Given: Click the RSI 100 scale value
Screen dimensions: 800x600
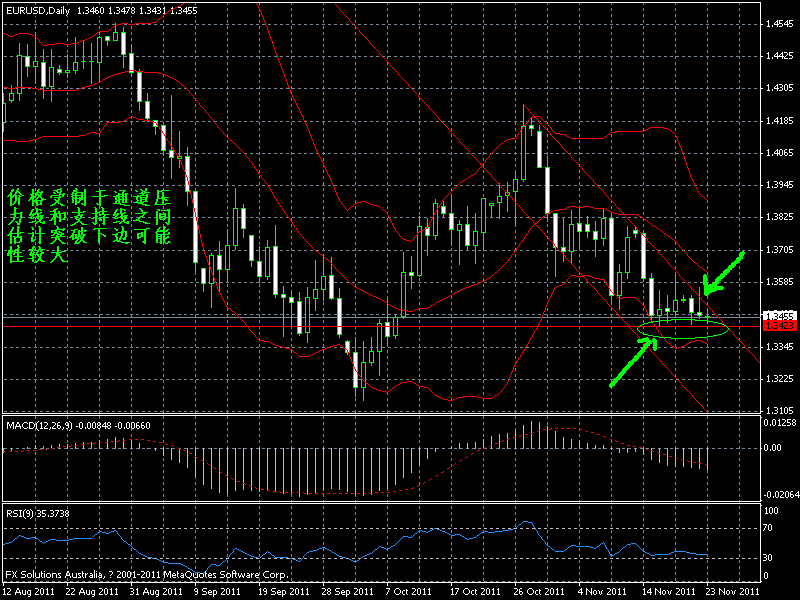Looking at the screenshot, I should pyautogui.click(x=771, y=511).
